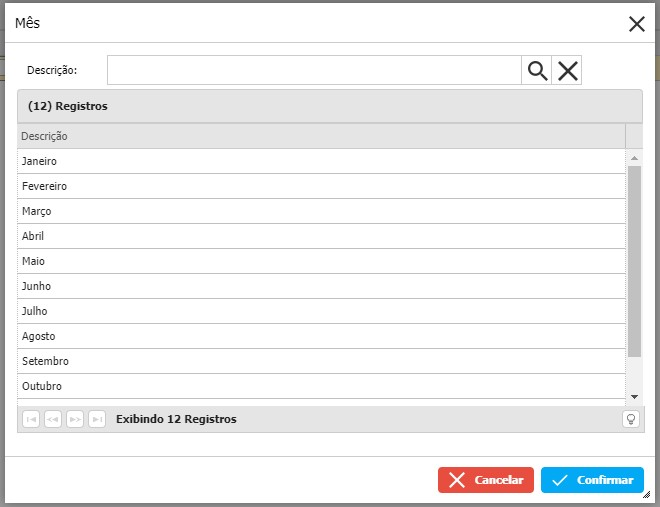
Task: Go to first page of records
Action: (31, 419)
